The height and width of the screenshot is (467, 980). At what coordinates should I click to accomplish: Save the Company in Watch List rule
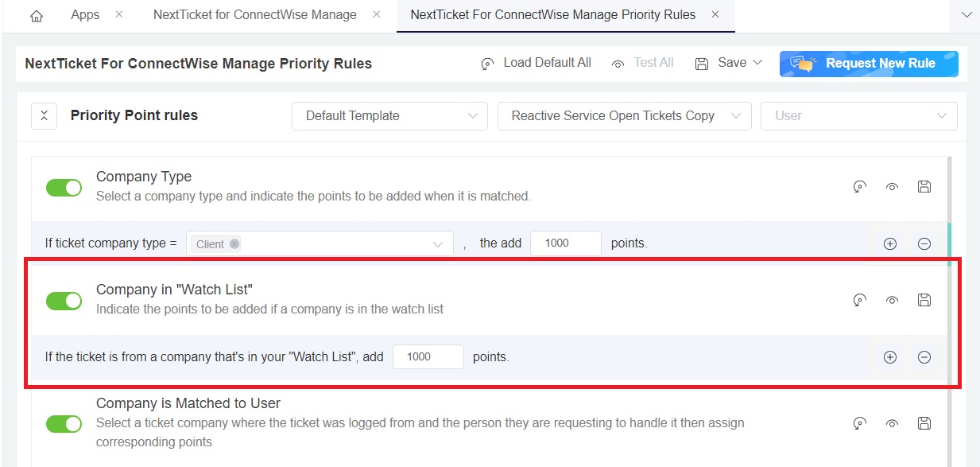[924, 300]
